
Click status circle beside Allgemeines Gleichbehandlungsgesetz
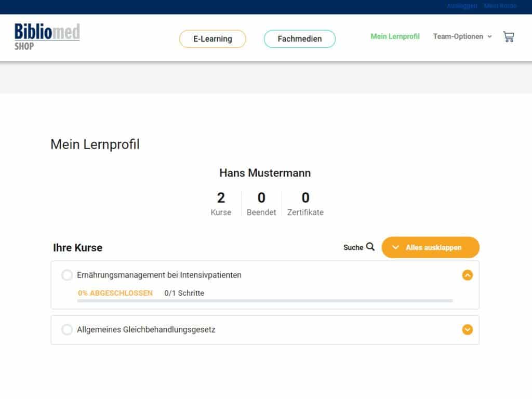click(67, 329)
